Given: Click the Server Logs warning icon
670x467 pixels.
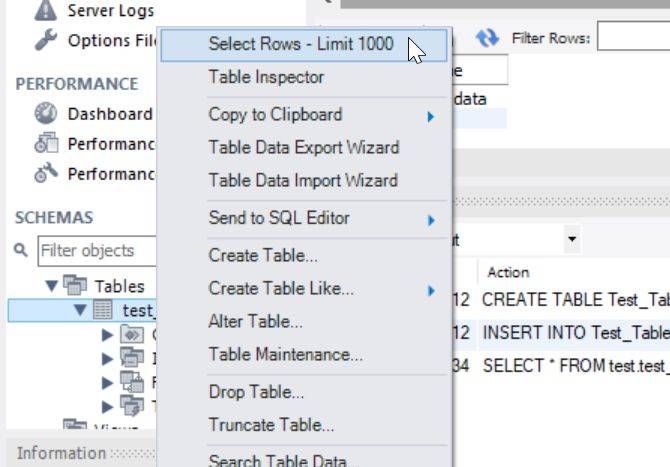Looking at the screenshot, I should click(x=46, y=11).
